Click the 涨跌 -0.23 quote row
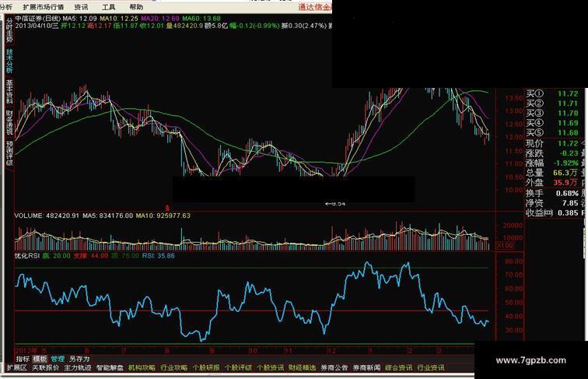588x379 pixels. click(551, 153)
